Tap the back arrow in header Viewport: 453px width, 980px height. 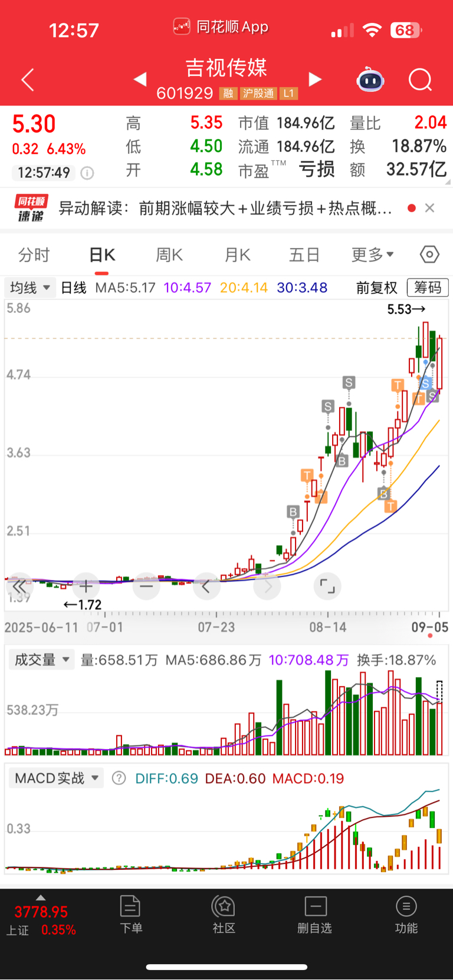click(28, 80)
